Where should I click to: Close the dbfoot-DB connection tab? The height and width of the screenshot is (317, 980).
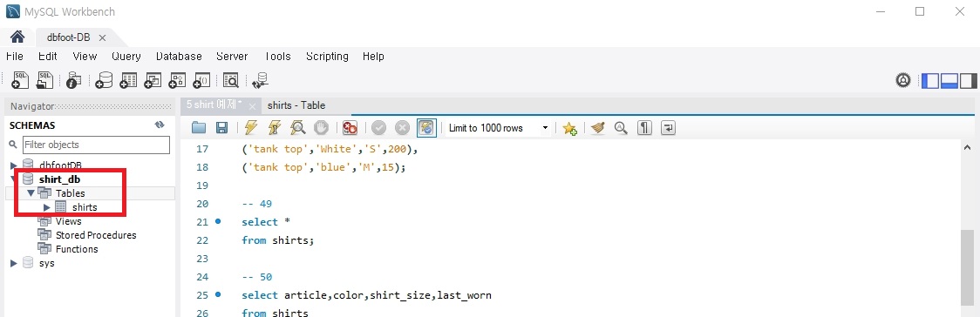(x=103, y=37)
